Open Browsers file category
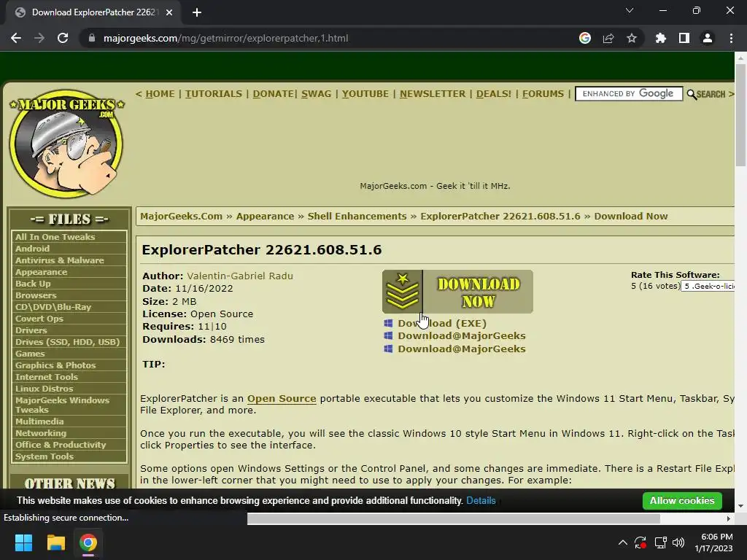This screenshot has width=747, height=560. pos(36,295)
